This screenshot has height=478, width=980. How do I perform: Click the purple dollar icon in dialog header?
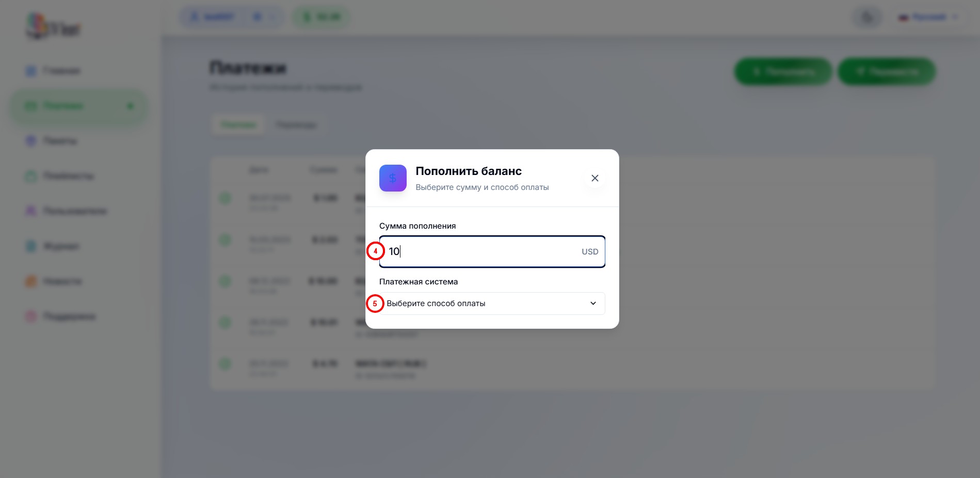point(393,178)
